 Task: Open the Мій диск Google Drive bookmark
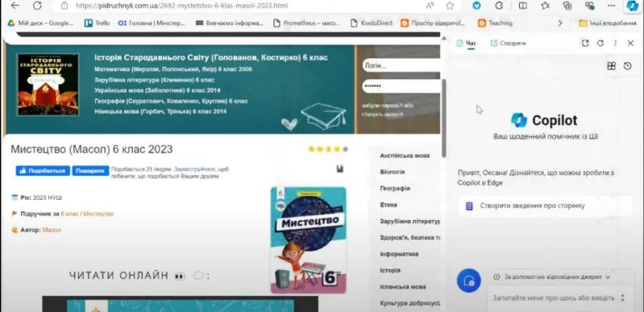pos(40,23)
